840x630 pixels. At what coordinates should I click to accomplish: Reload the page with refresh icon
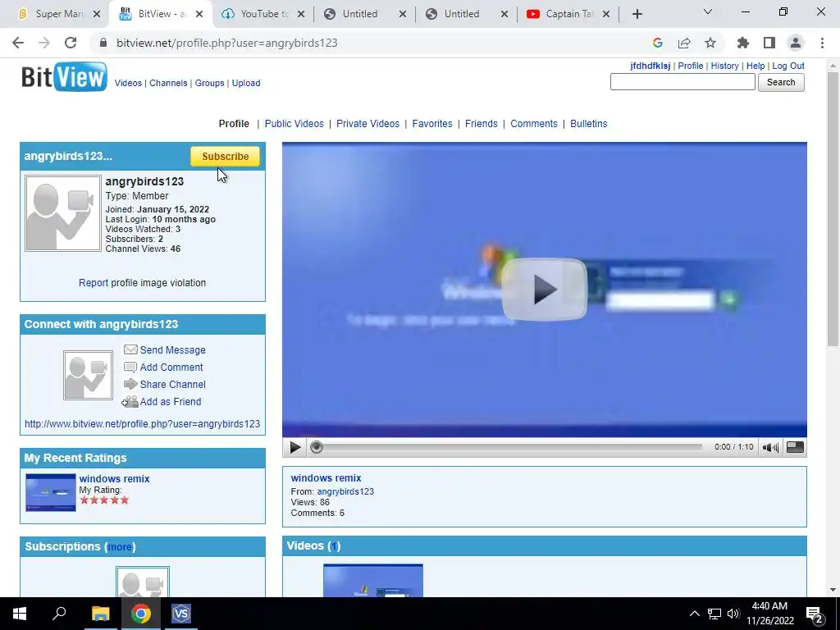coord(71,43)
